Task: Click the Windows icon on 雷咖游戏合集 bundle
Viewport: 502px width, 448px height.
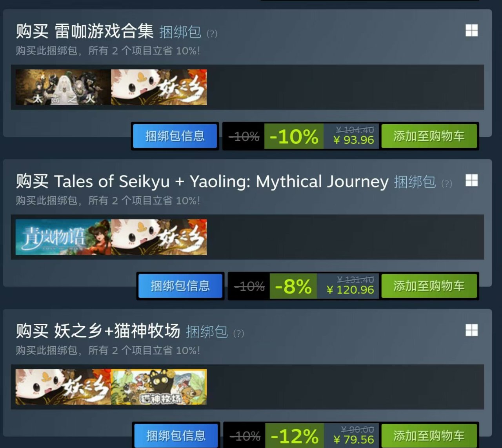Action: (x=471, y=31)
